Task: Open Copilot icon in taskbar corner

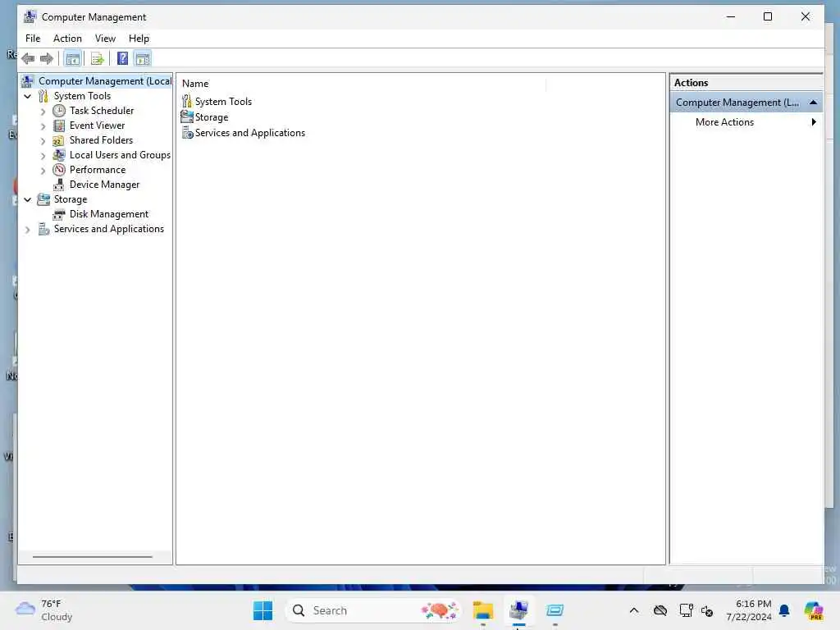Action: tap(813, 610)
